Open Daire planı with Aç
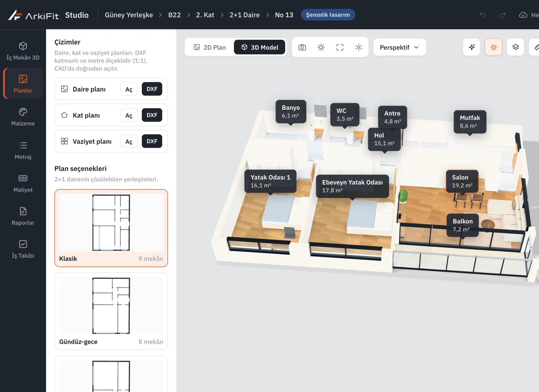 click(129, 89)
